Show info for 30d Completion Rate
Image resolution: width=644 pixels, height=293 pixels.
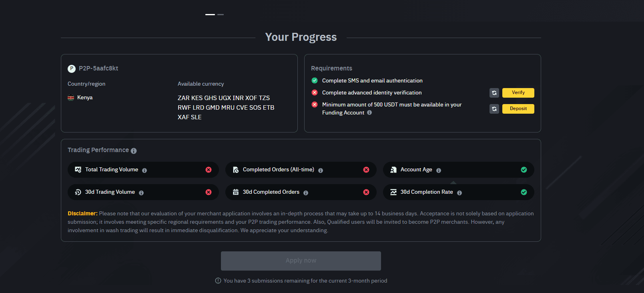point(459,193)
